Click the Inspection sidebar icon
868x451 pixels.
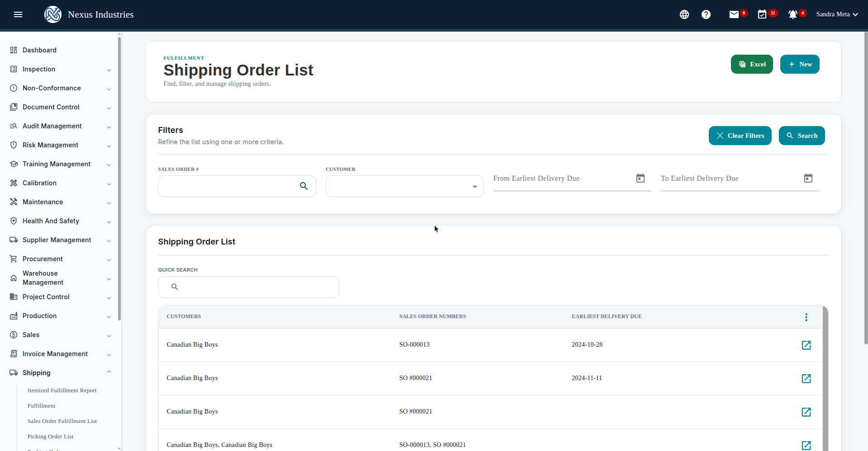pos(14,69)
